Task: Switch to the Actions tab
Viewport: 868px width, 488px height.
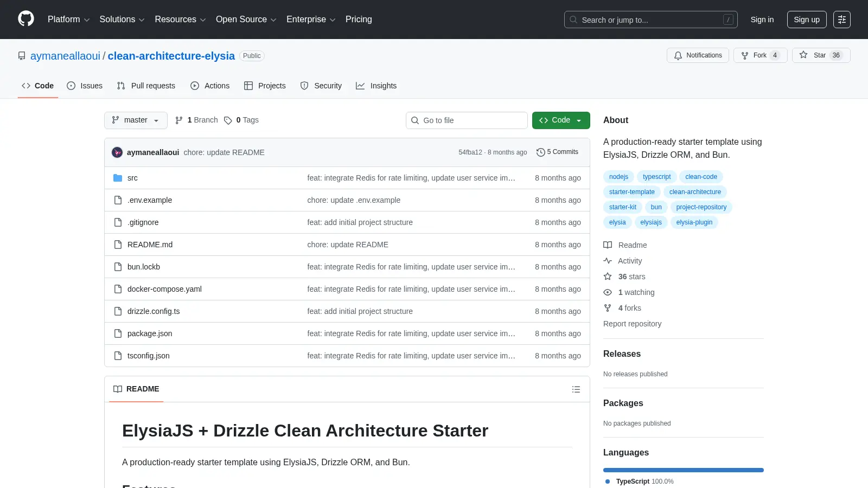Action: click(x=210, y=86)
